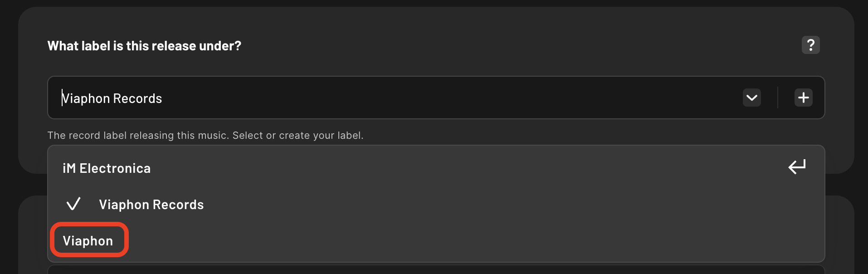Place cursor in the "Viaphon Records" input text
This screenshot has width=868, height=274.
click(112, 98)
